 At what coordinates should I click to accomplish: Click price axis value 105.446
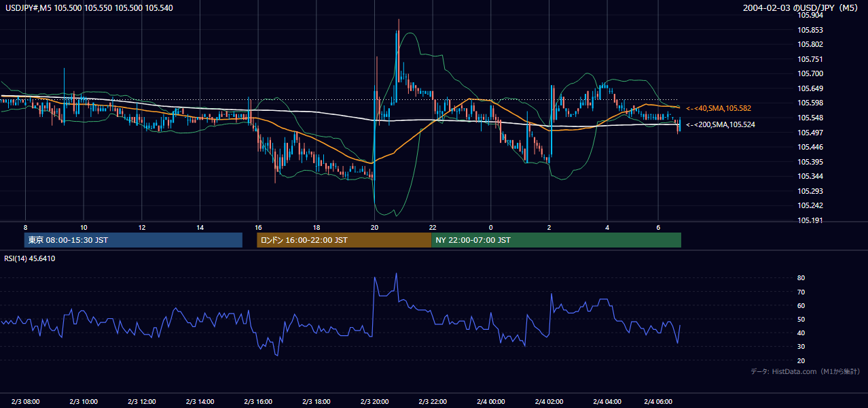tap(810, 147)
